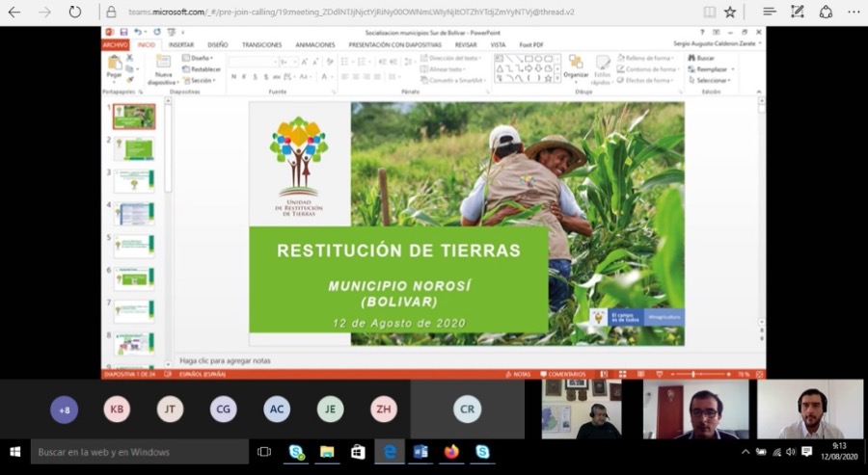Switch to the REVISAR tab
The height and width of the screenshot is (475, 868).
(x=466, y=44)
